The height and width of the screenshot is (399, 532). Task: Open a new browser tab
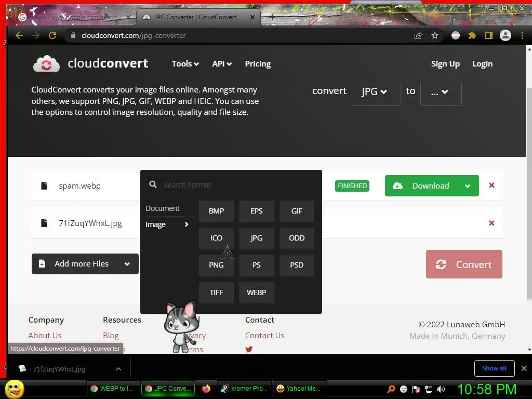(x=272, y=17)
